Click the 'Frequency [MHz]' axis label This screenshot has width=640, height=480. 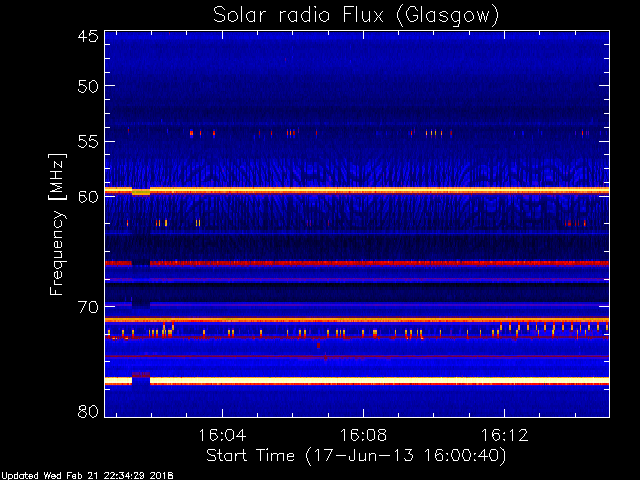click(x=57, y=224)
